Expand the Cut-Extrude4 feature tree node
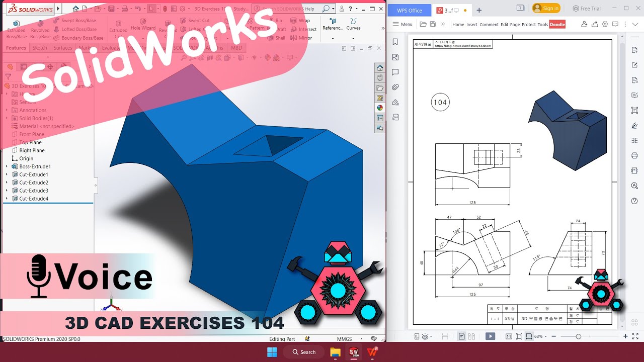The height and width of the screenshot is (362, 644). tap(7, 199)
